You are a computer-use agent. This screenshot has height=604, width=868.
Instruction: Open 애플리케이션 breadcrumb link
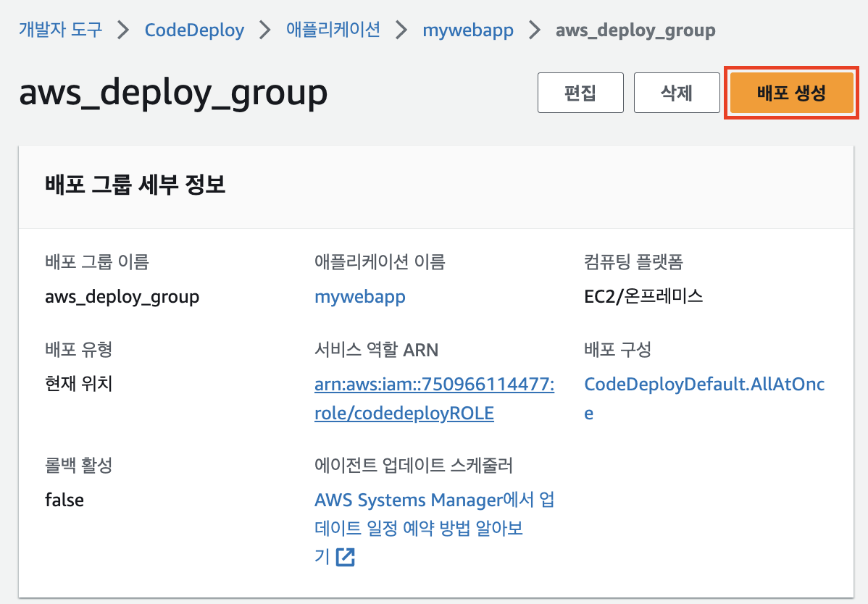pos(333,29)
